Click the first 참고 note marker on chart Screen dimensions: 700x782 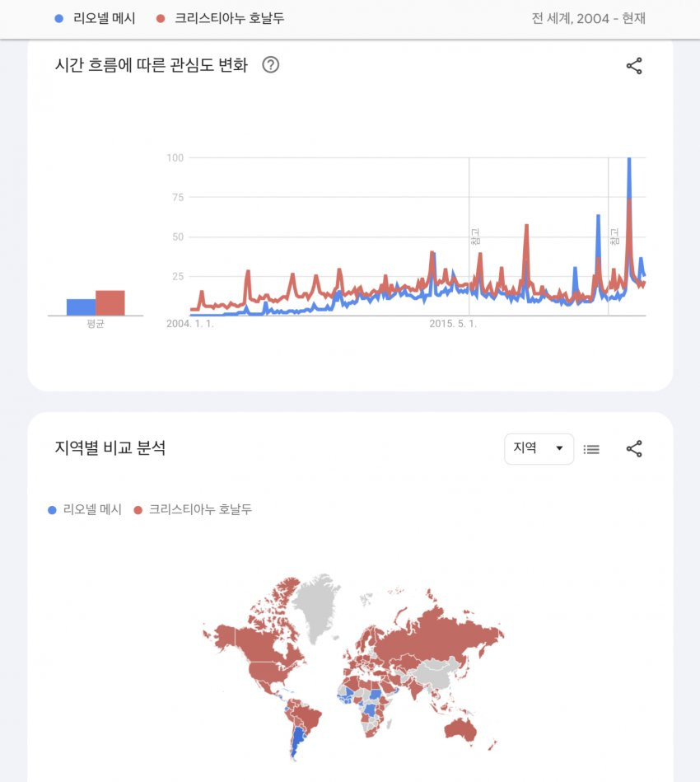click(x=475, y=236)
